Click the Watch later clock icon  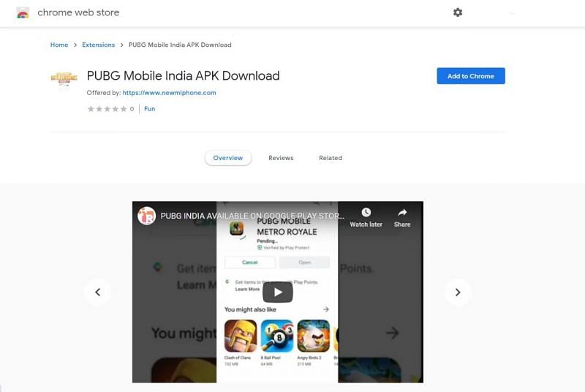coord(366,212)
